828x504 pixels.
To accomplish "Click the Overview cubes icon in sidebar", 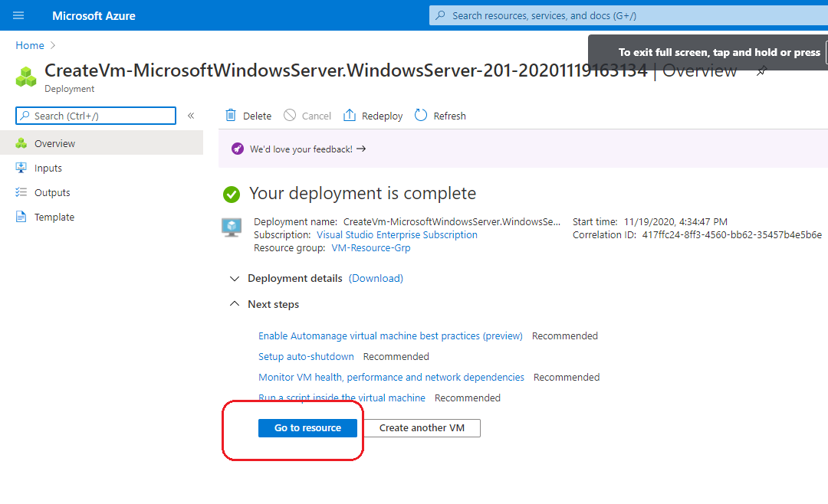I will click(21, 143).
